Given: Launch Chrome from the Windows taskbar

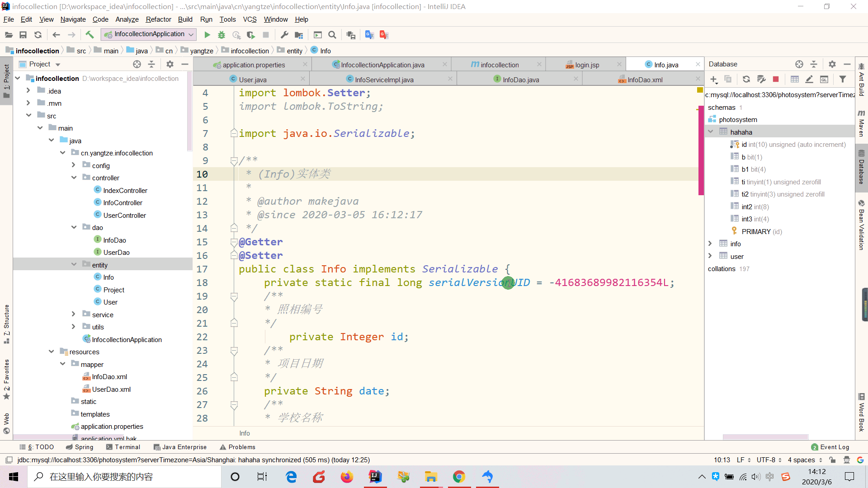Looking at the screenshot, I should tap(459, 477).
